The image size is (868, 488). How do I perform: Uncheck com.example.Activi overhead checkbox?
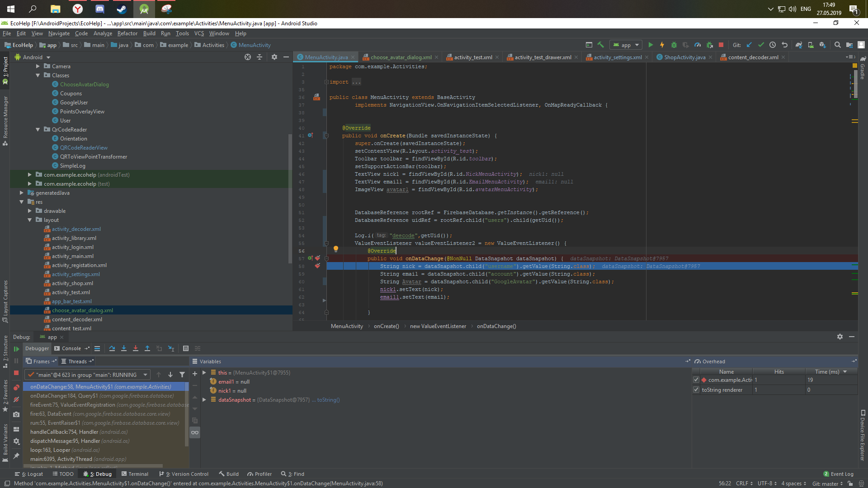pos(696,380)
